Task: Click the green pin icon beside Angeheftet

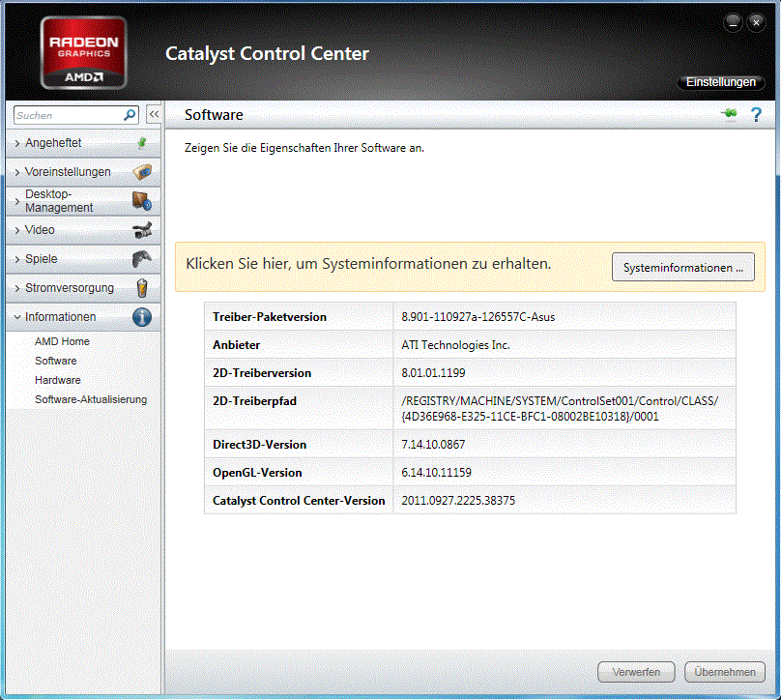Action: pos(142,143)
